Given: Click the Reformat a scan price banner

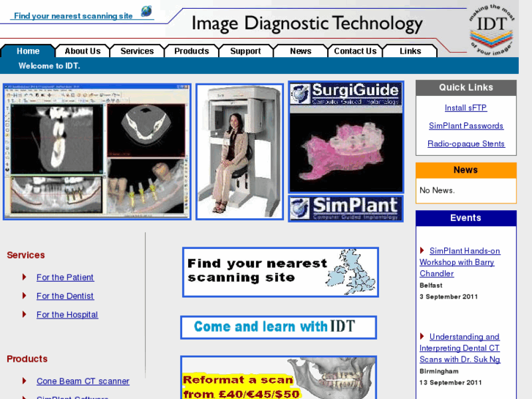Looking at the screenshot, I should (279, 377).
